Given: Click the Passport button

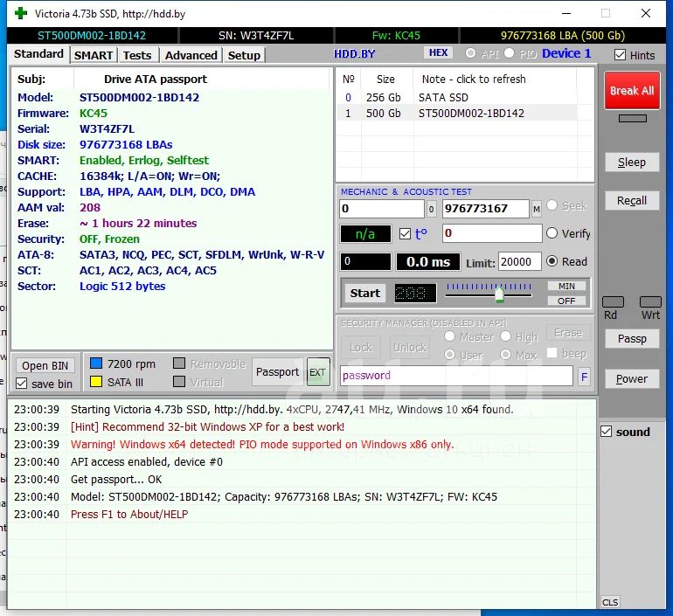Looking at the screenshot, I should coord(277,372).
